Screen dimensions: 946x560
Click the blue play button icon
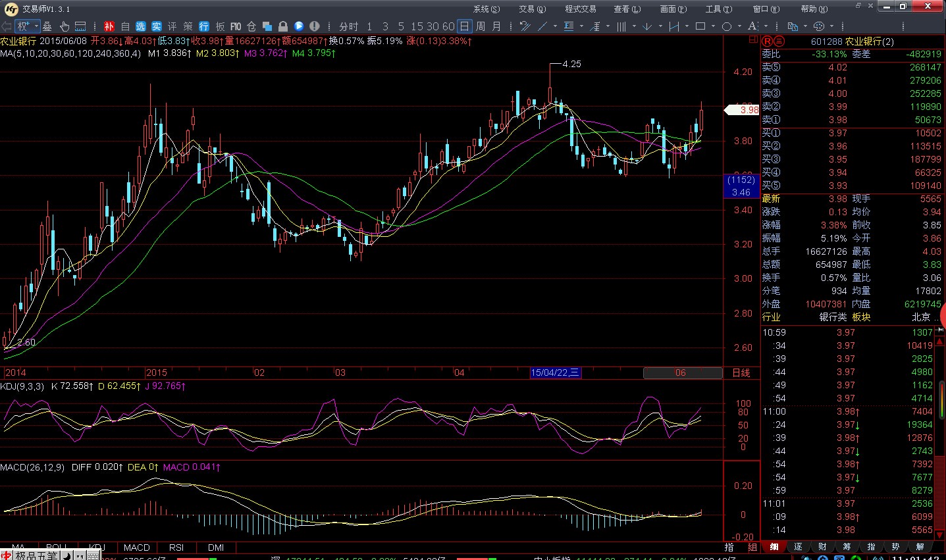click(299, 26)
